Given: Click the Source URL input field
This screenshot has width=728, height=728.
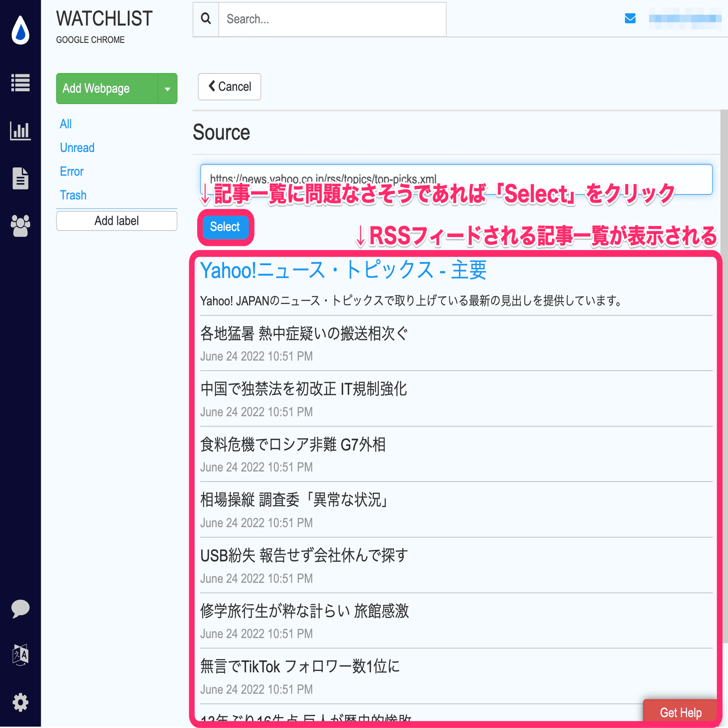Looking at the screenshot, I should coord(456,179).
